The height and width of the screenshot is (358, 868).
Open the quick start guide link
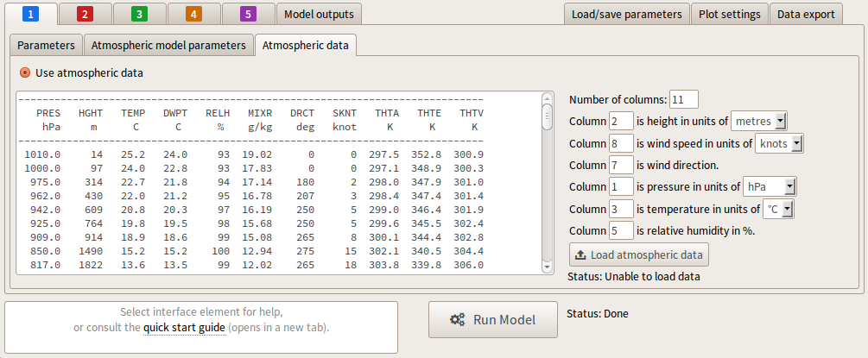click(184, 328)
